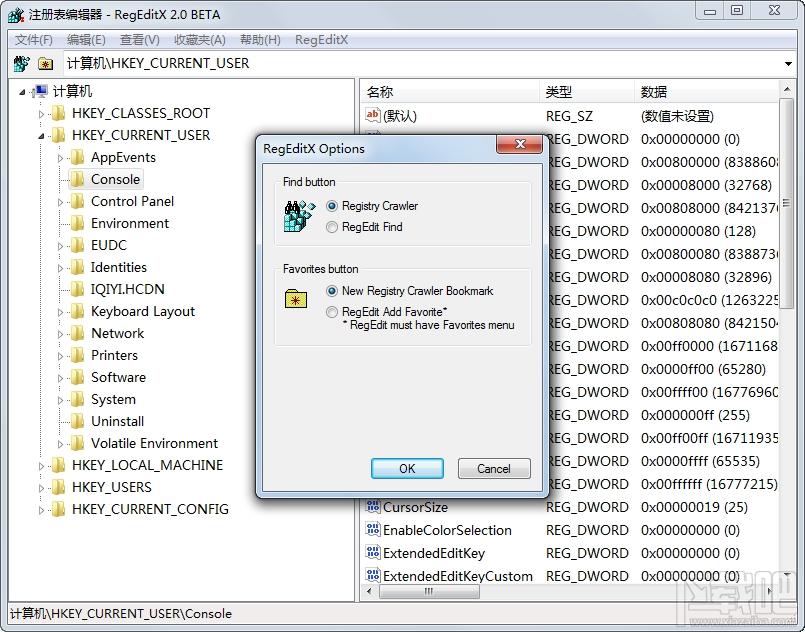This screenshot has width=805, height=632.
Task: Expand the HKEY_LOCAL_MACHINE key
Action: coord(42,465)
